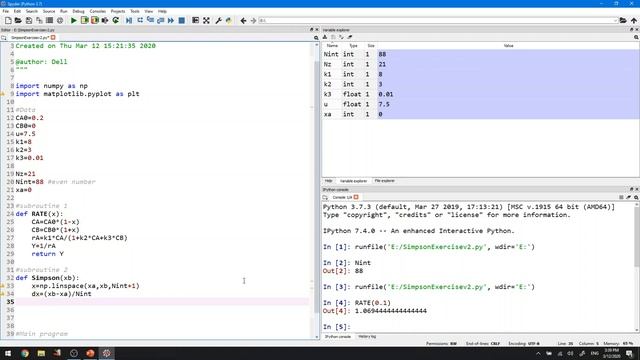Select the k3 value 0.01 cell

pos(508,94)
